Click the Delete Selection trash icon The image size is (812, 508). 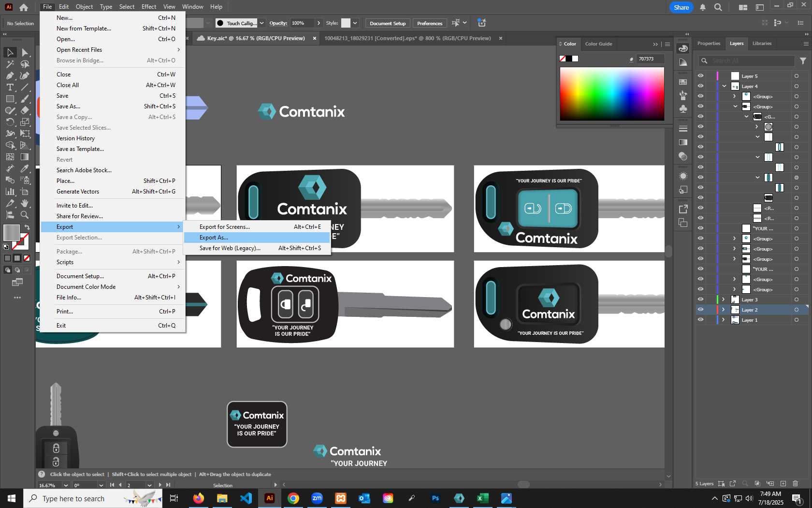pyautogui.click(x=796, y=483)
